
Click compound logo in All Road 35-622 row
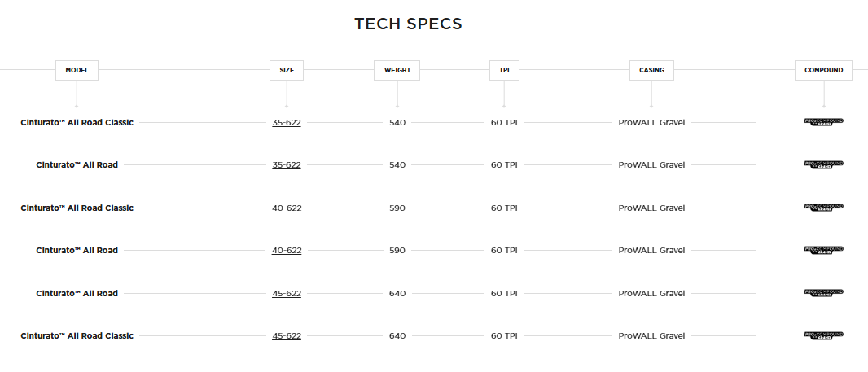pyautogui.click(x=823, y=164)
